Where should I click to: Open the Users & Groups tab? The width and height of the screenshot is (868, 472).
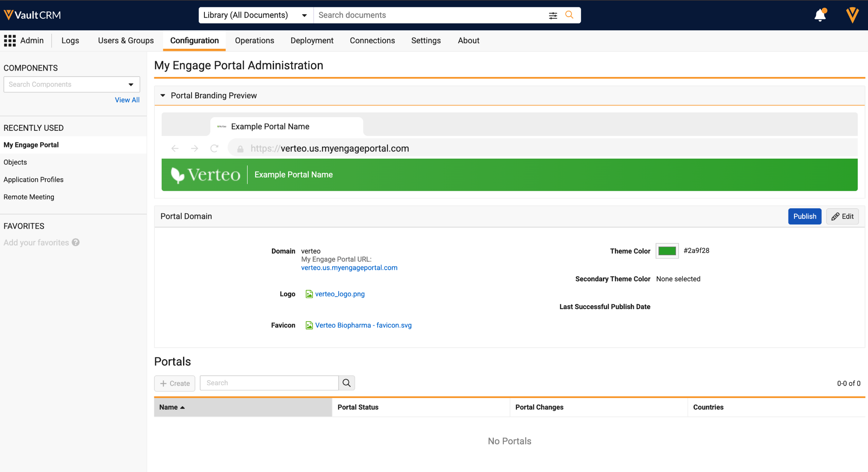pos(126,41)
